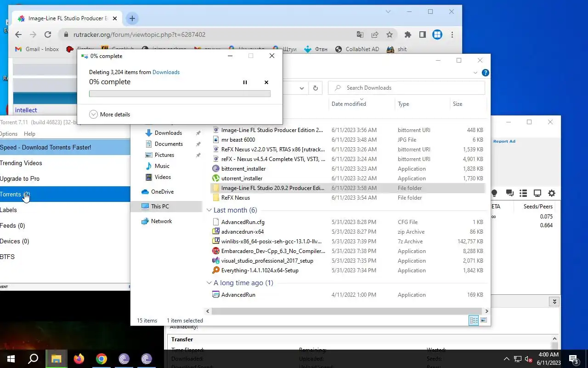The height and width of the screenshot is (368, 588).
Task: Select utorrent_installer application
Action: point(242,178)
